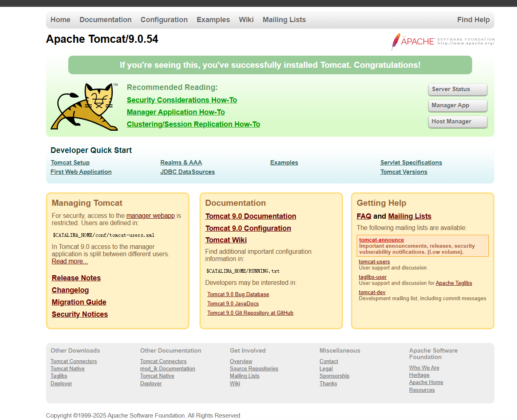This screenshot has width=517, height=420.
Task: Browse Tomcat 9.0 JavaDocs link
Action: click(x=233, y=304)
